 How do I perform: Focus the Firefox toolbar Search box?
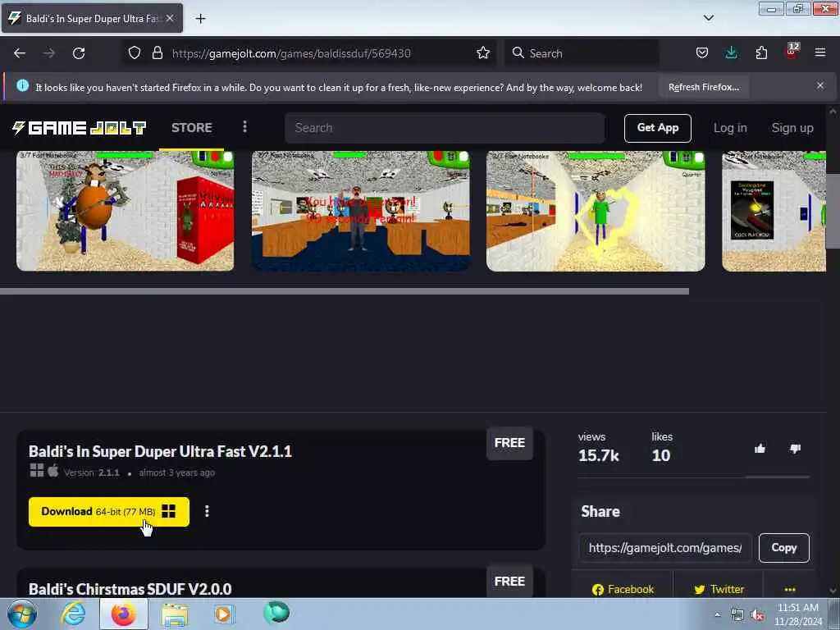(582, 53)
